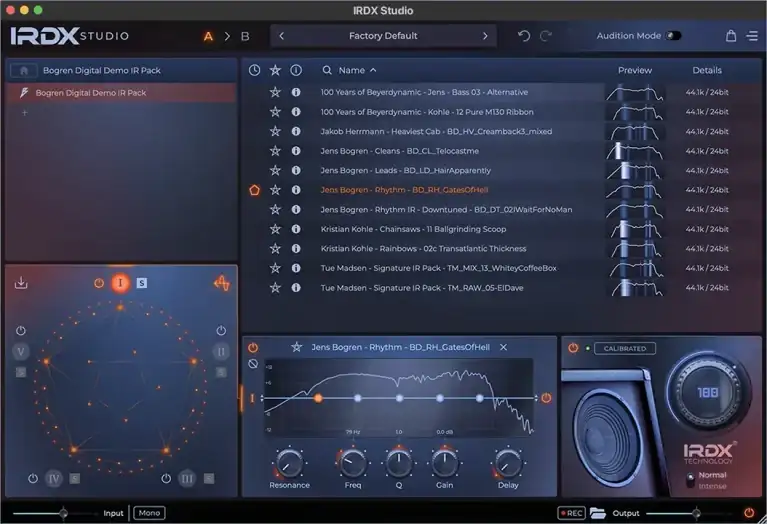Screen dimensions: 767x524
Task: Toggle Normal/Intense mode switch
Action: (x=690, y=480)
